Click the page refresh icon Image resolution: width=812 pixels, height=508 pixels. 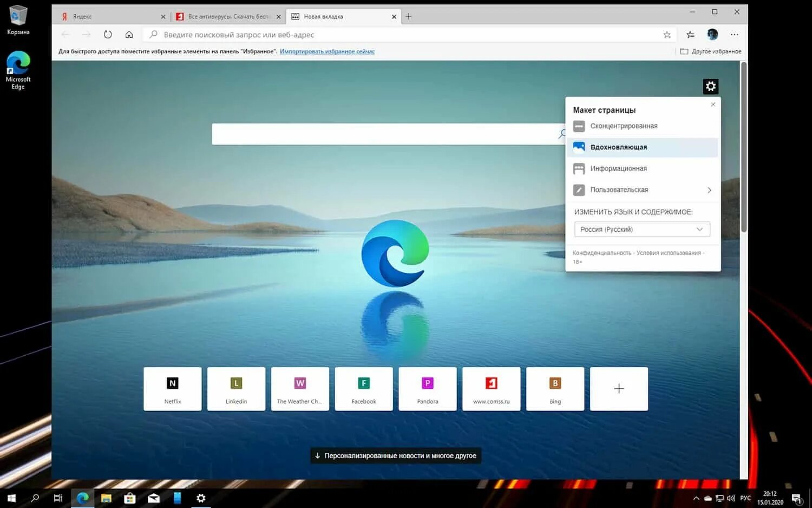[x=108, y=34]
